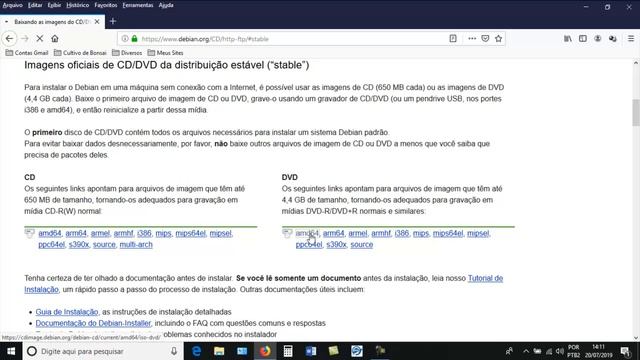Open CD armel image link
The image size is (640, 360).
coord(100,233)
